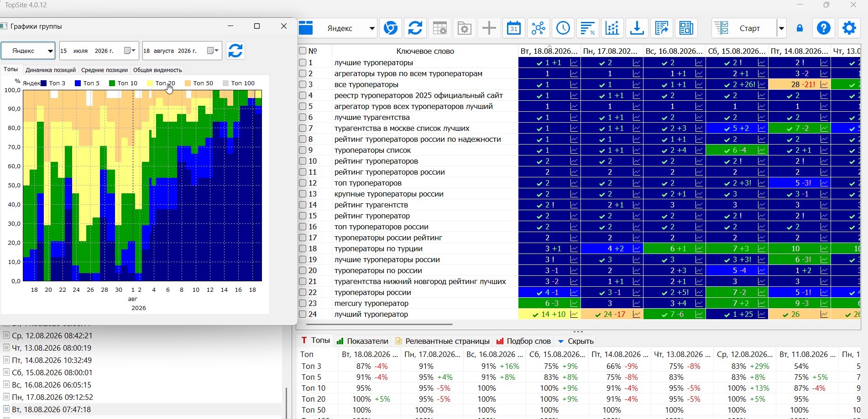This screenshot has height=419, width=868.
Task: Click the plus add icon
Action: (489, 28)
